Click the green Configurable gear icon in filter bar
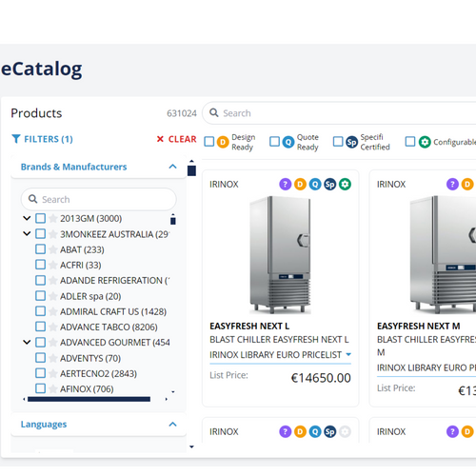The width and height of the screenshot is (476, 476). [425, 142]
